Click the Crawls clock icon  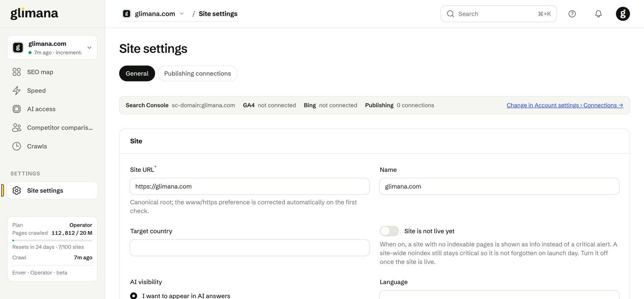17,146
